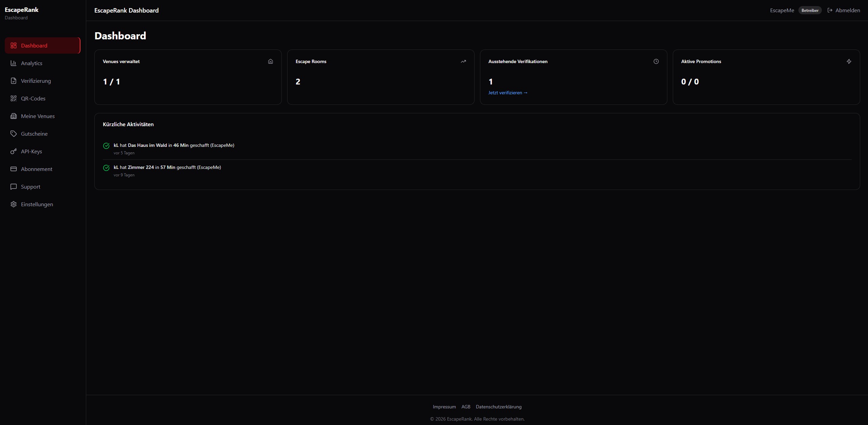Click the green check next to Das Haus im Wald
The width and height of the screenshot is (868, 425).
(x=106, y=146)
